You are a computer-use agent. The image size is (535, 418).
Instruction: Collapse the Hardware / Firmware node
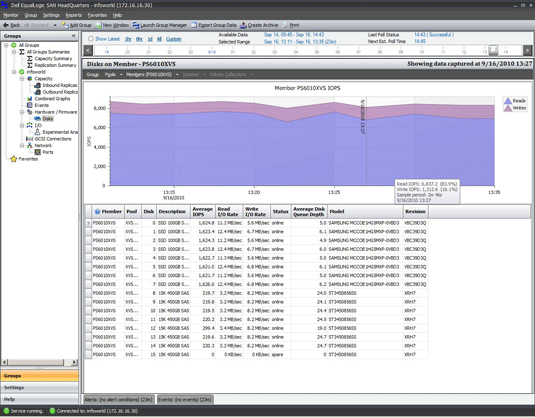point(22,112)
